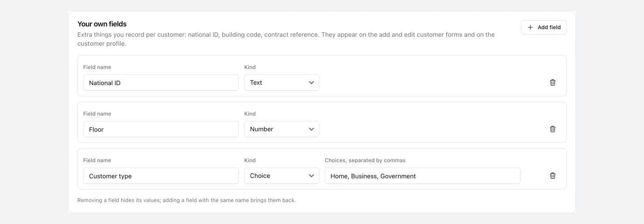Edit the Customer type field name input
The height and width of the screenshot is (224, 644).
pyautogui.click(x=161, y=176)
